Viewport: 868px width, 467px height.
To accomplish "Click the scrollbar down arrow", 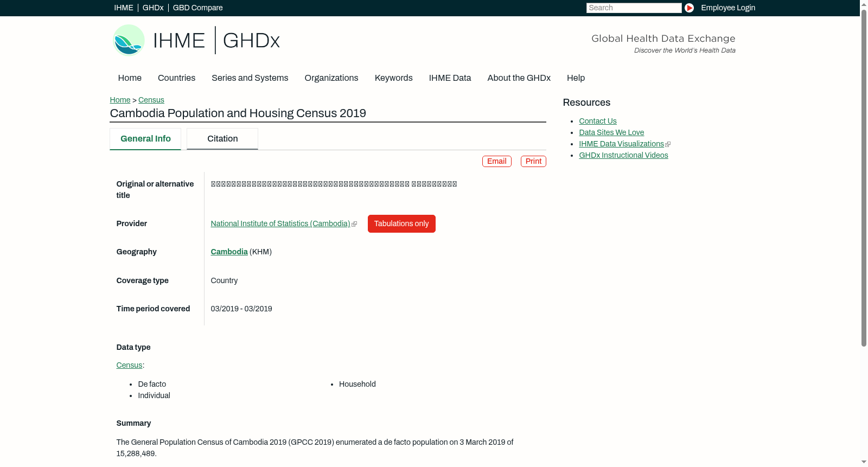I will tap(864, 463).
